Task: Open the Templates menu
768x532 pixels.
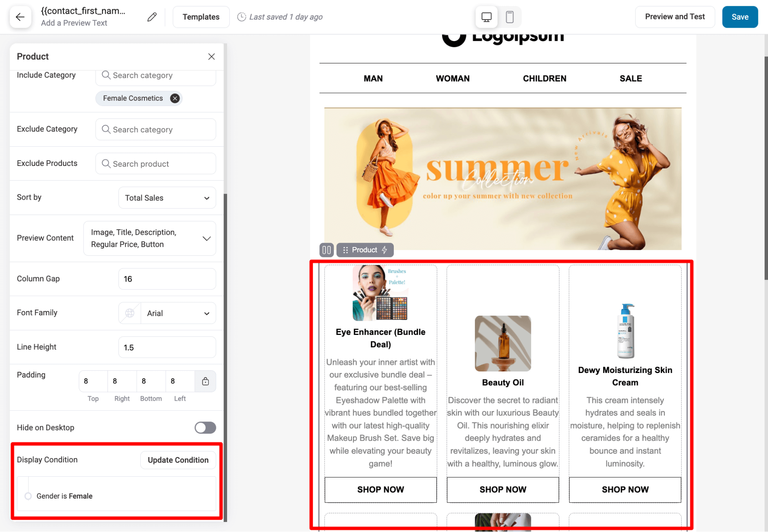Action: 201,17
